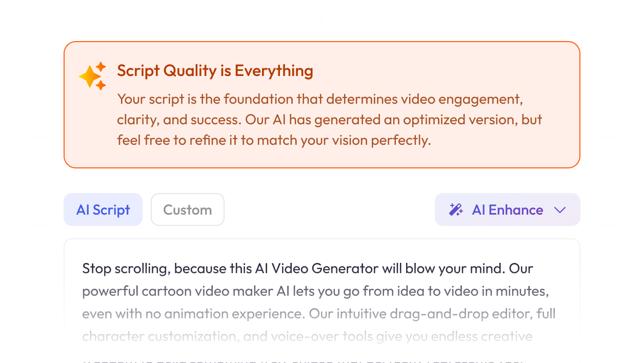Click the magic wand icon beside AI Enhance
The width and height of the screenshot is (644, 363).
pyautogui.click(x=456, y=209)
